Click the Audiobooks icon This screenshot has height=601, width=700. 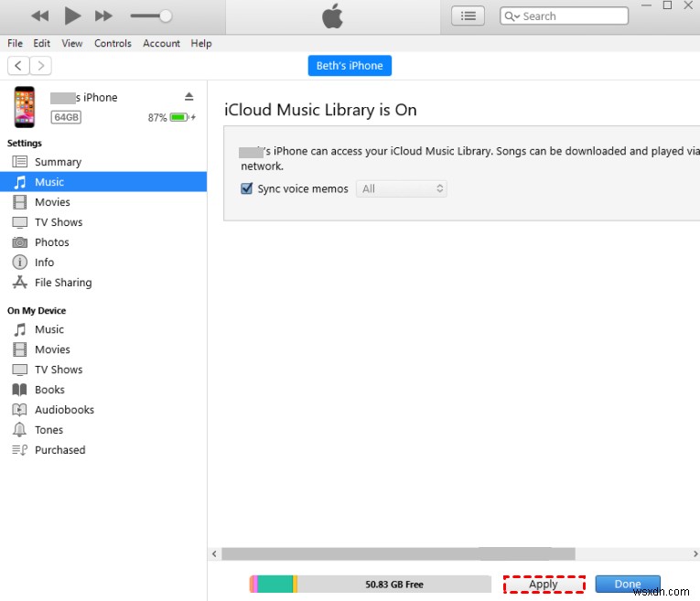click(19, 410)
